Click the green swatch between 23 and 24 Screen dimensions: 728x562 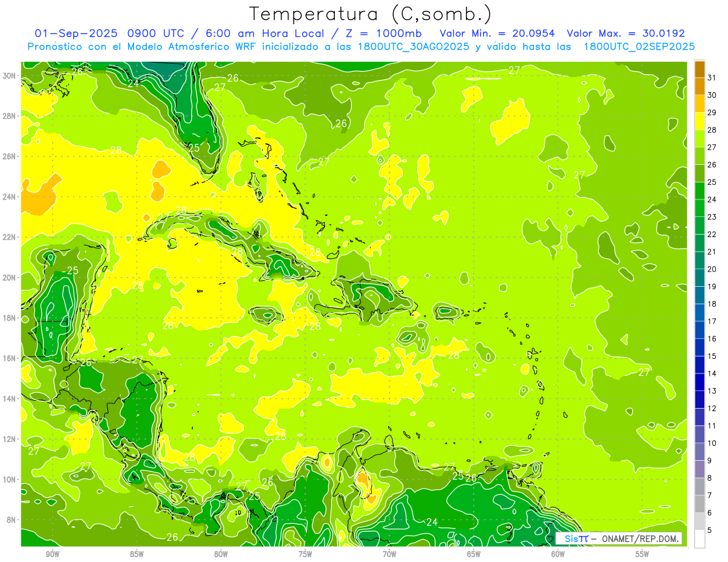click(699, 209)
